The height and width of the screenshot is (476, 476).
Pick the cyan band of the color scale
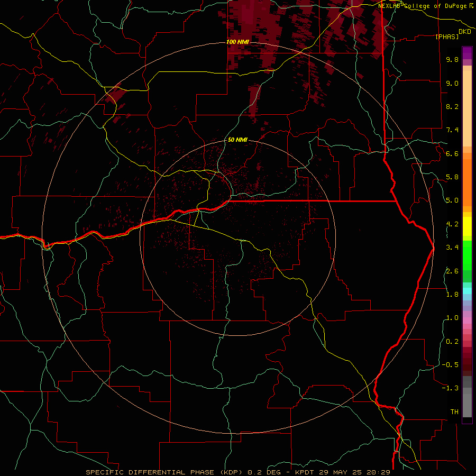click(x=467, y=291)
